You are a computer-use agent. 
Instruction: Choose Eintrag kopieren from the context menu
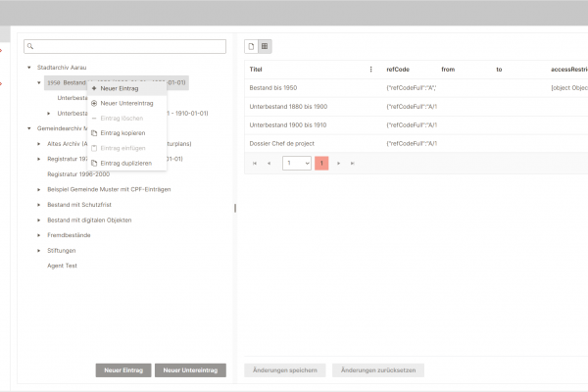125,132
